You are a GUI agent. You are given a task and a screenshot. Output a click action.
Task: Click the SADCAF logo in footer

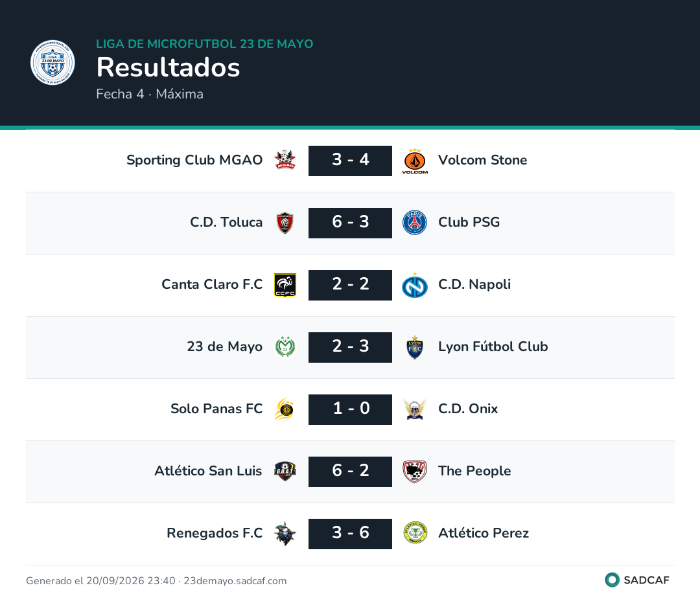click(x=637, y=580)
